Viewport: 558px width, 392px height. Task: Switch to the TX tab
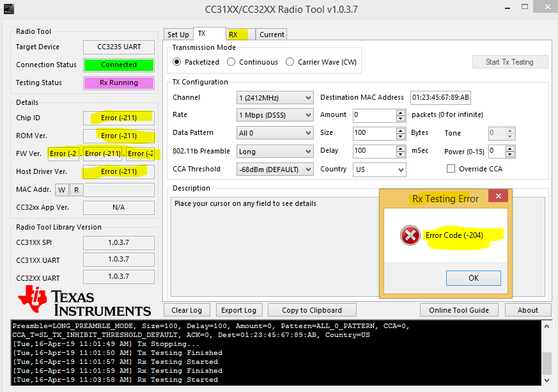209,33
